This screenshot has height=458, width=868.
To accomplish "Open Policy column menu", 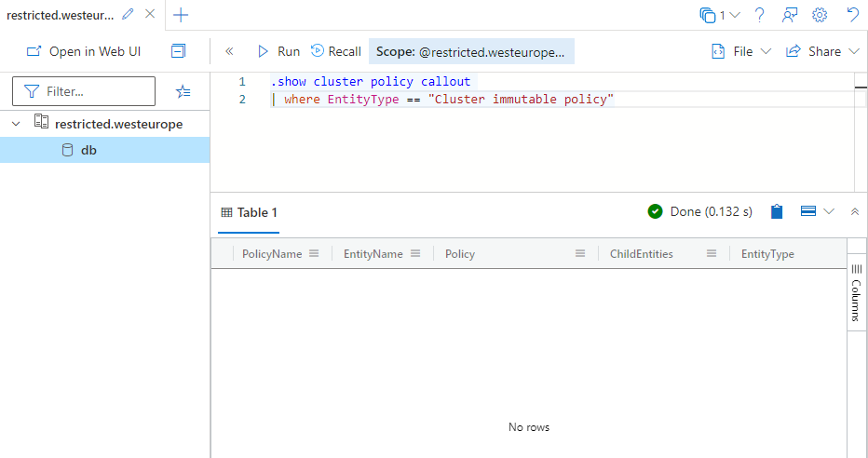I will pos(580,253).
